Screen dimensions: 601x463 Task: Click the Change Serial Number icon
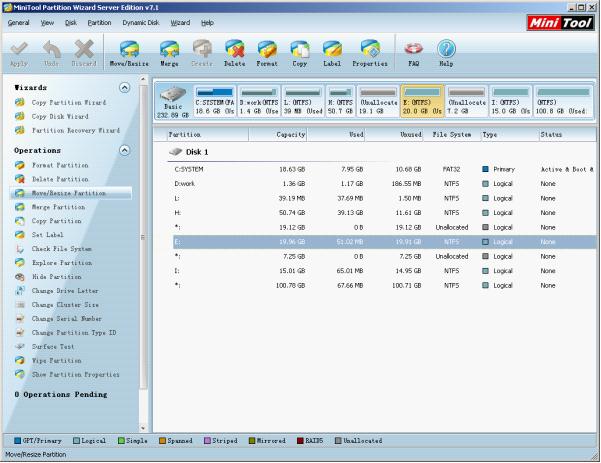point(20,319)
